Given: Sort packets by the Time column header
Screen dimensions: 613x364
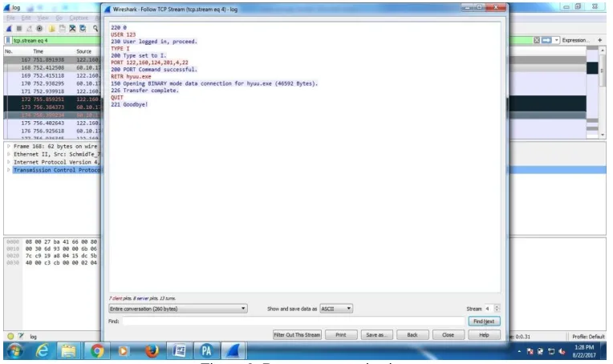Looking at the screenshot, I should [x=39, y=51].
